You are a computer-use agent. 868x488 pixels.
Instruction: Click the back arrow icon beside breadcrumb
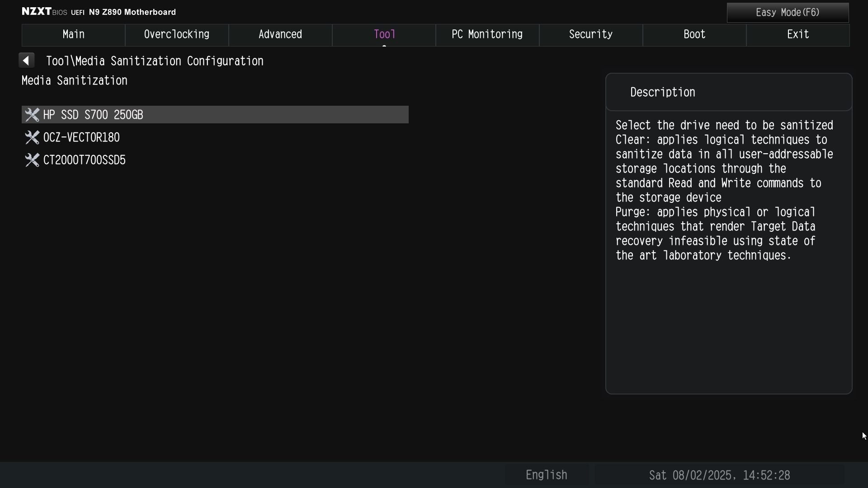tap(27, 61)
